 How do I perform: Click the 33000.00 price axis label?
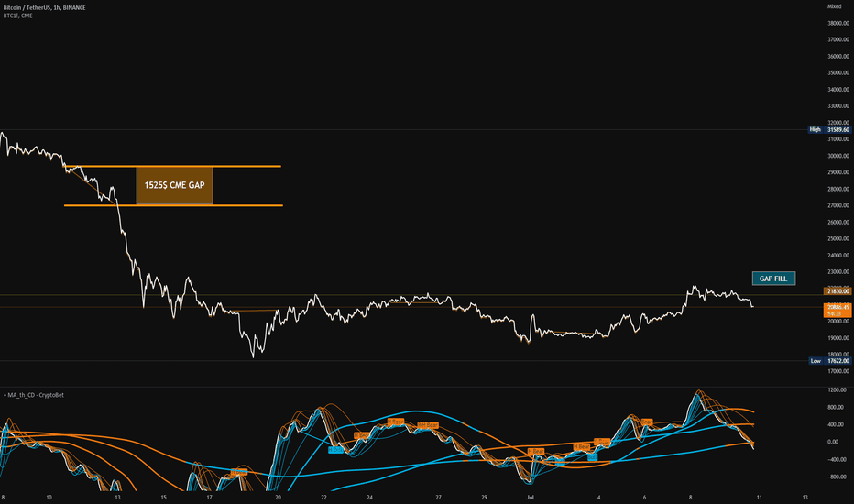[x=838, y=106]
